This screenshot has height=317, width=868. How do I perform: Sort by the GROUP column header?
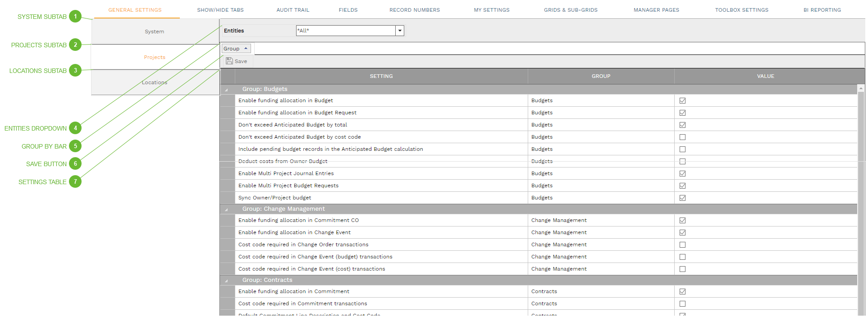click(x=601, y=76)
